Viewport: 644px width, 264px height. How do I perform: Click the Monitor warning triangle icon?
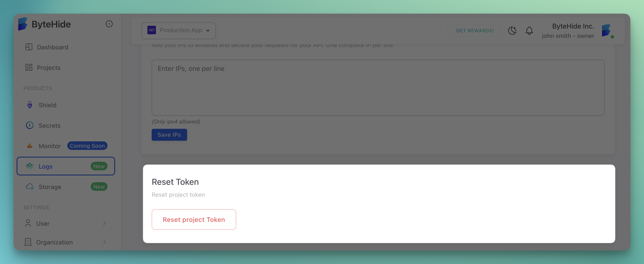click(x=30, y=146)
